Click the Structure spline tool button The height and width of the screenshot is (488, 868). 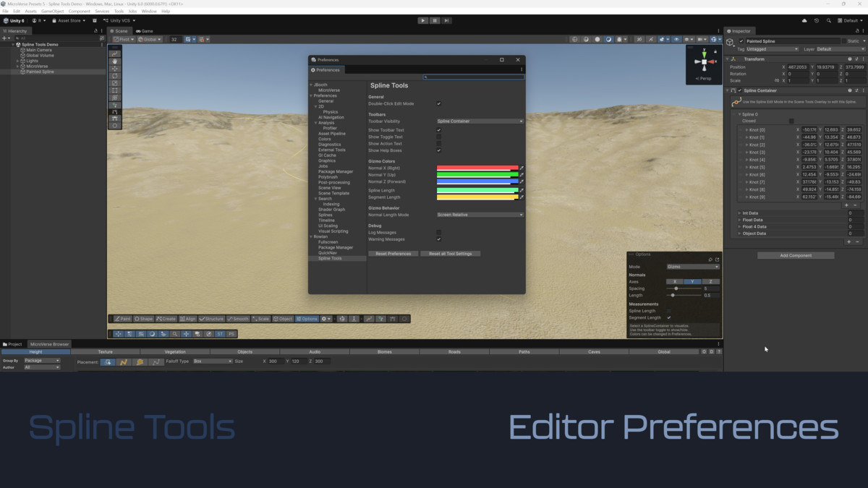point(212,319)
